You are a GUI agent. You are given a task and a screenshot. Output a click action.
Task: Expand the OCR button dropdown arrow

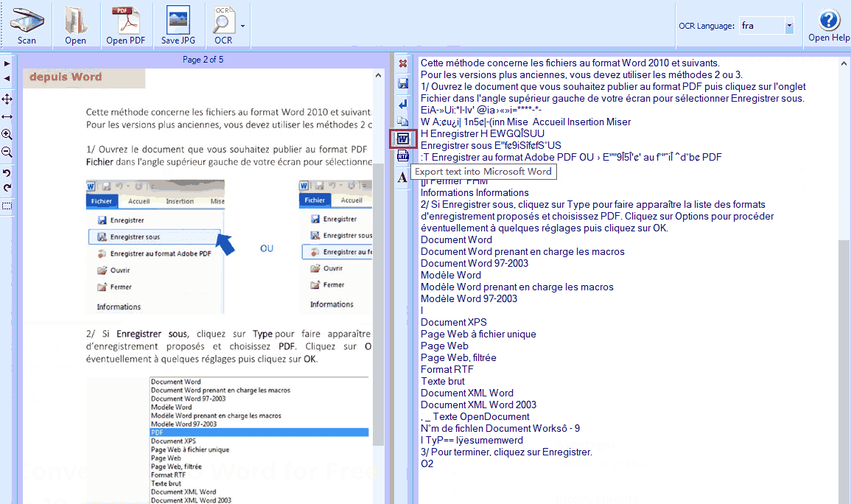(242, 26)
